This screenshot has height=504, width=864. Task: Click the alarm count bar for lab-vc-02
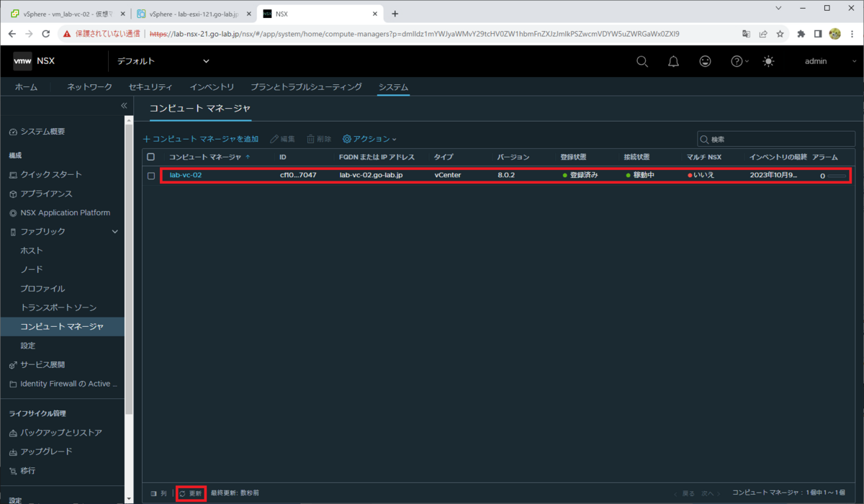coord(836,176)
